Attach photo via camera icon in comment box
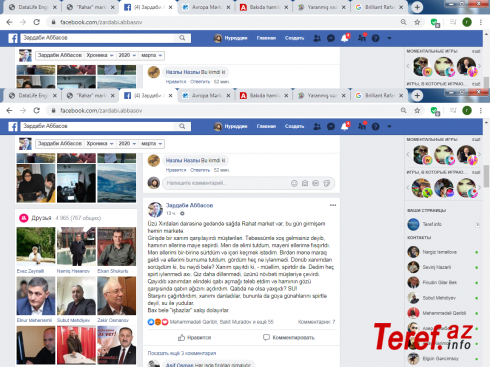The image size is (490, 367). [305, 183]
